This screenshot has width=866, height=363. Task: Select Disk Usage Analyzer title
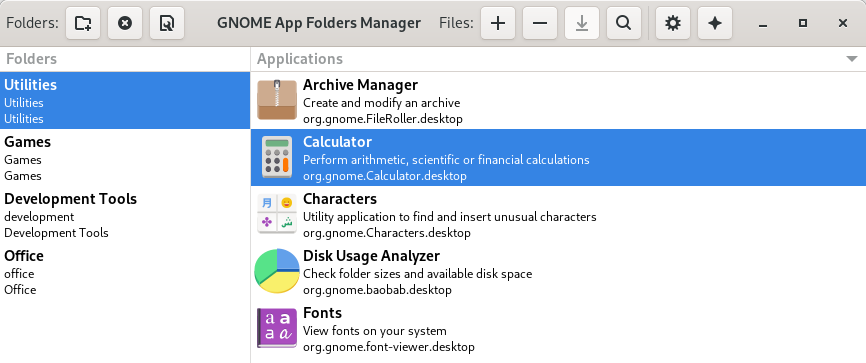pos(371,256)
